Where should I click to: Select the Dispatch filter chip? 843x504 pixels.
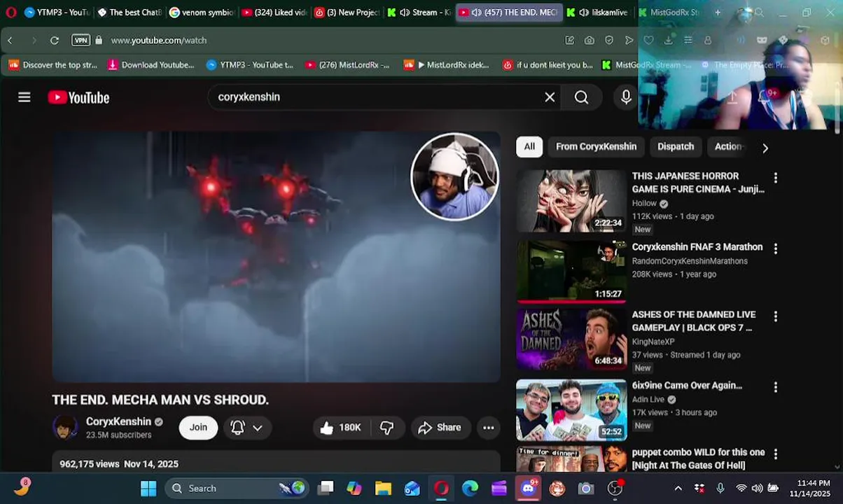pos(676,146)
